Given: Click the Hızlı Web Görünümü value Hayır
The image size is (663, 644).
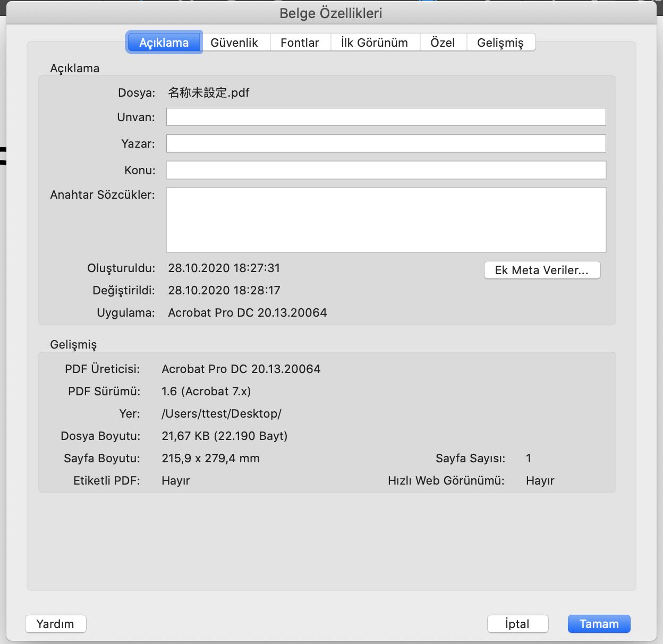Looking at the screenshot, I should click(x=540, y=480).
